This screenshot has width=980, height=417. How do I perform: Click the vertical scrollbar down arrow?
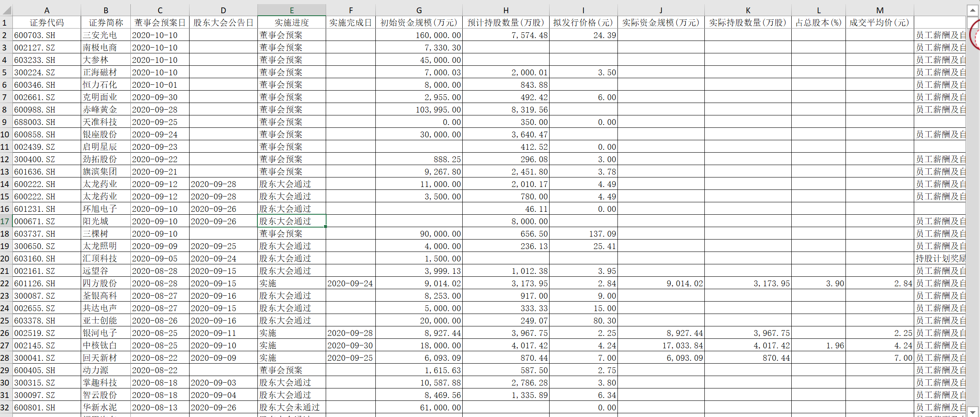973,412
